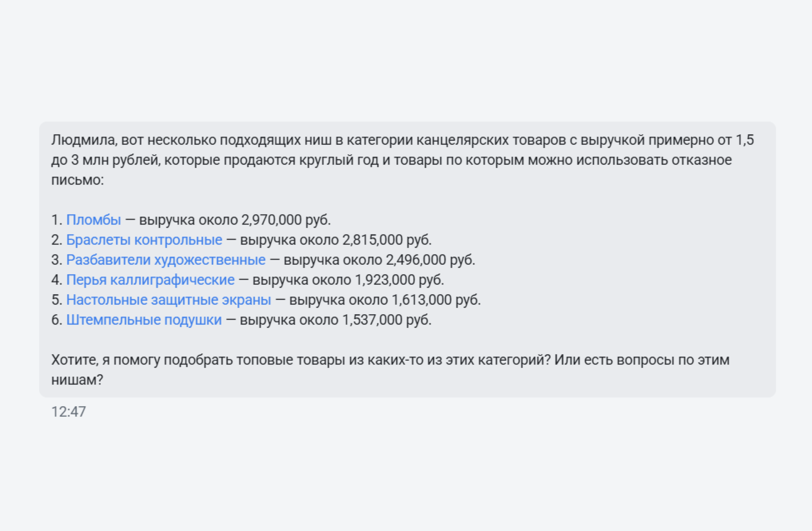812x531 pixels.
Task: Follow the "Браслеты контрольные" link
Action: (144, 240)
